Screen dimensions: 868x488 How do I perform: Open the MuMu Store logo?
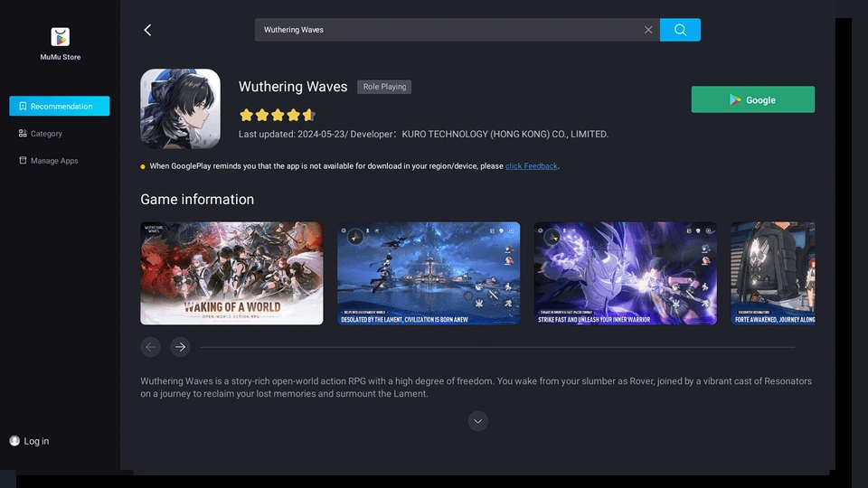60,37
